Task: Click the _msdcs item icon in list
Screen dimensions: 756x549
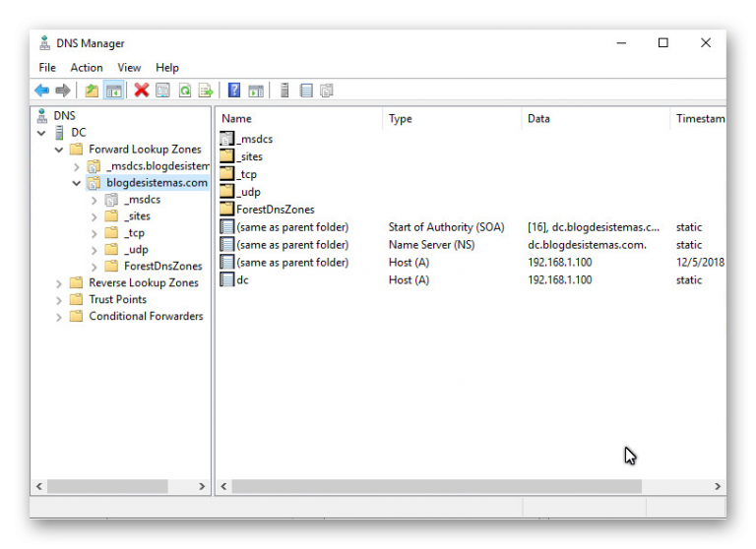Action: [x=227, y=139]
